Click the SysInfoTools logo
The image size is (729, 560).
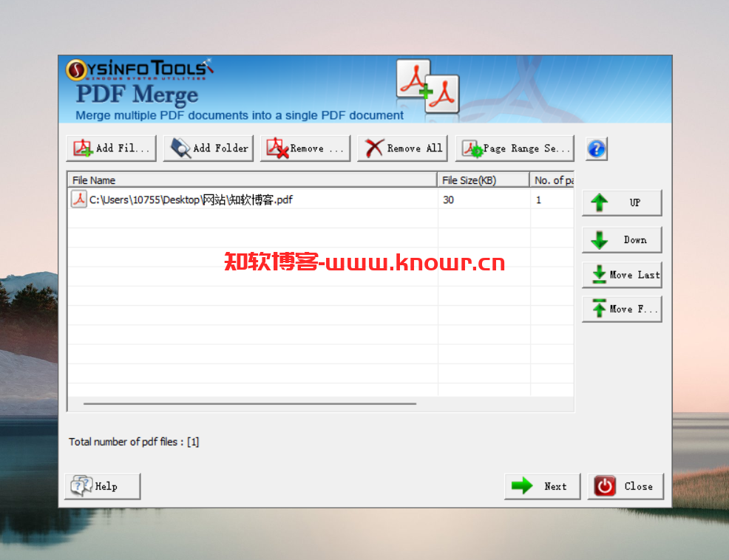coord(140,69)
